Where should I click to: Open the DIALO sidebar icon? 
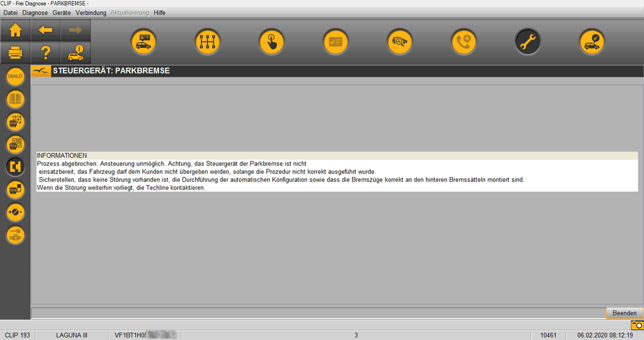tap(15, 76)
